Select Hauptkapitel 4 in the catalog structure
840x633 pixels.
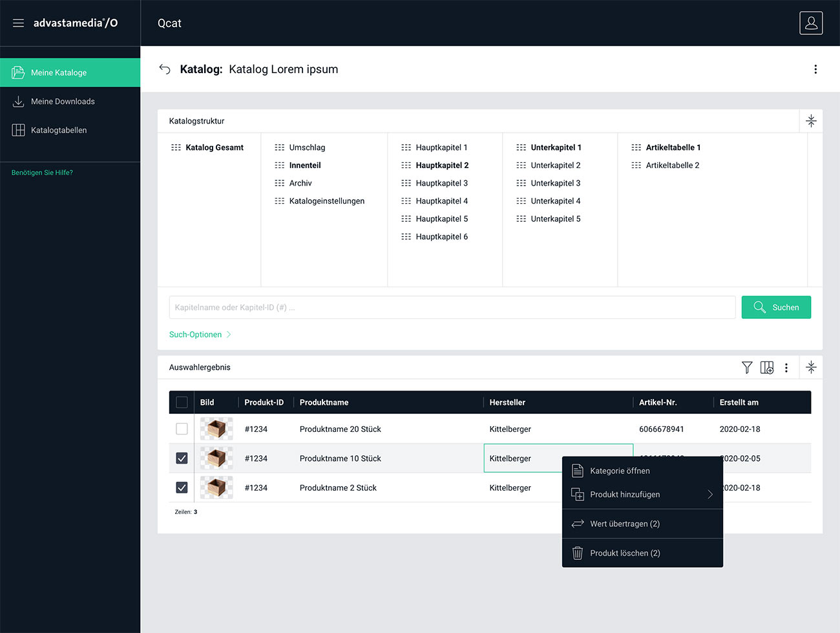click(441, 200)
